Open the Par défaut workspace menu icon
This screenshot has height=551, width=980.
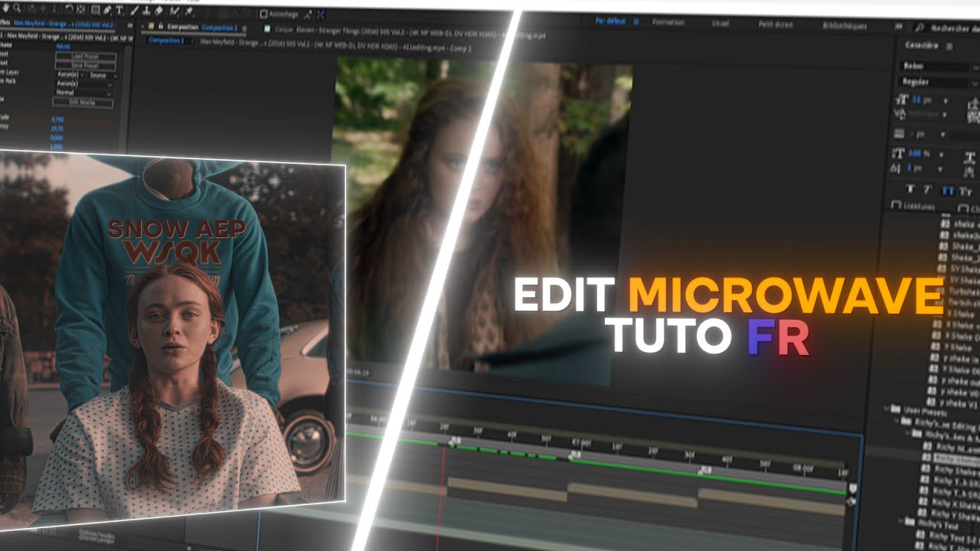[x=636, y=21]
